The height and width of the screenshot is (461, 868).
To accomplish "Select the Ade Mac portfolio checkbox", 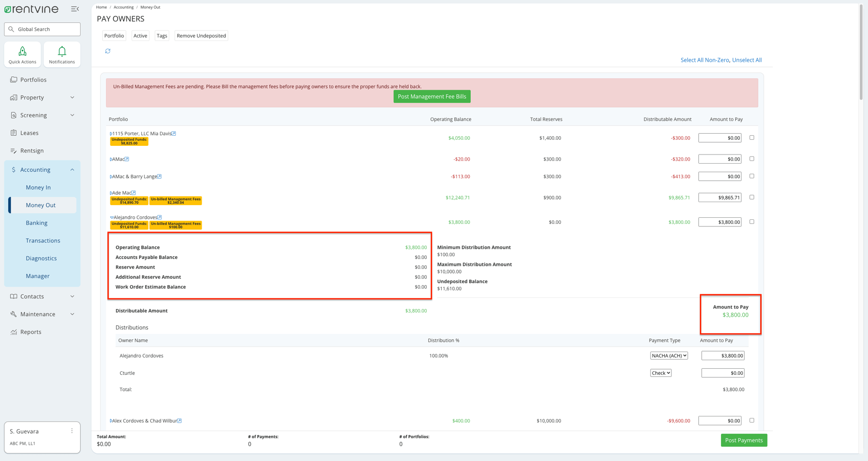I will 751,198.
